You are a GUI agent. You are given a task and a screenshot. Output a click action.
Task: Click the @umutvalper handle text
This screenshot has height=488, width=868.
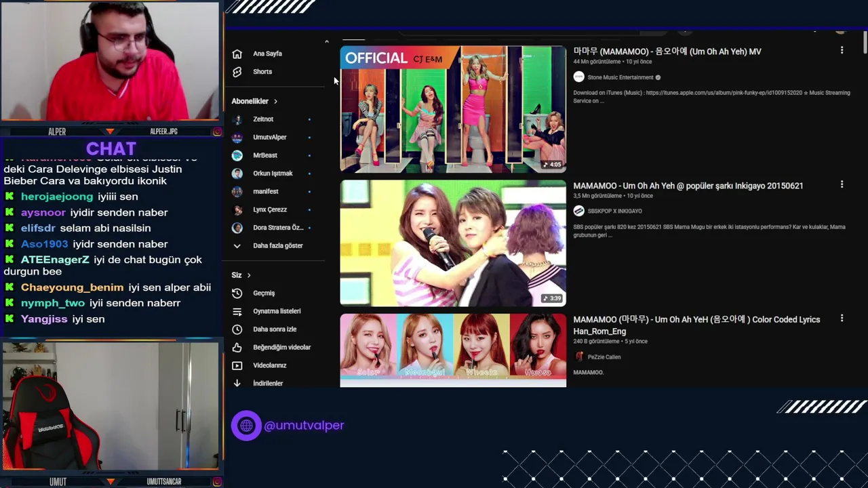pyautogui.click(x=304, y=426)
